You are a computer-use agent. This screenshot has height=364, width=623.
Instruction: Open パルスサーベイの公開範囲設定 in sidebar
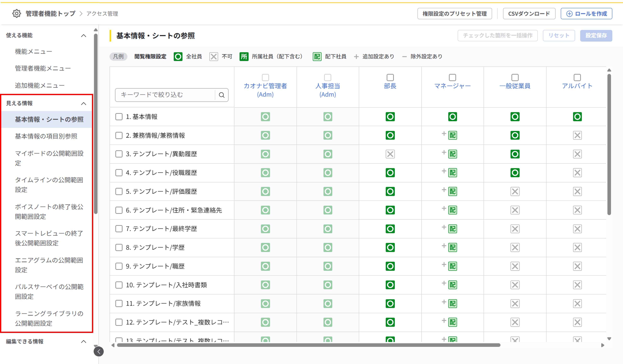(49, 292)
